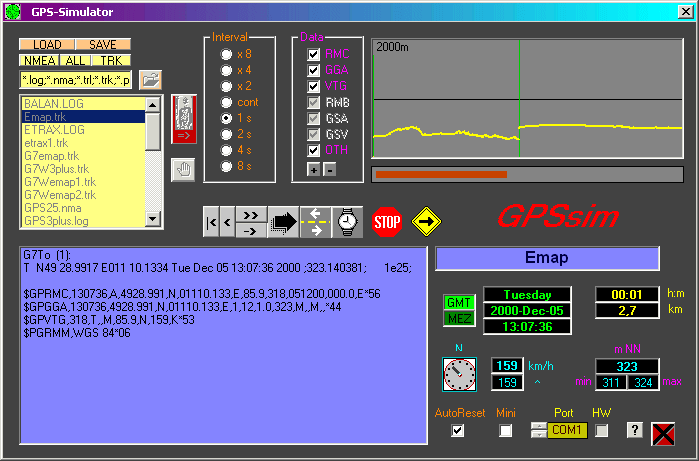This screenshot has height=461, width=699.
Task: Enable the Mini mode checkbox
Action: tap(506, 430)
